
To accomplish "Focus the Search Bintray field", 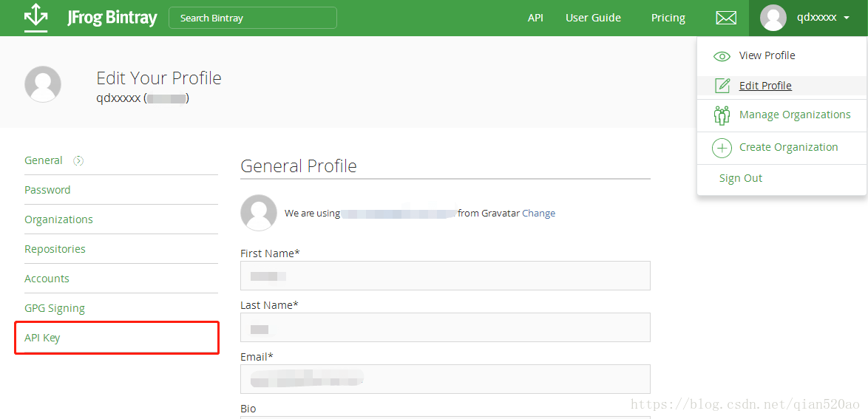I will point(252,18).
